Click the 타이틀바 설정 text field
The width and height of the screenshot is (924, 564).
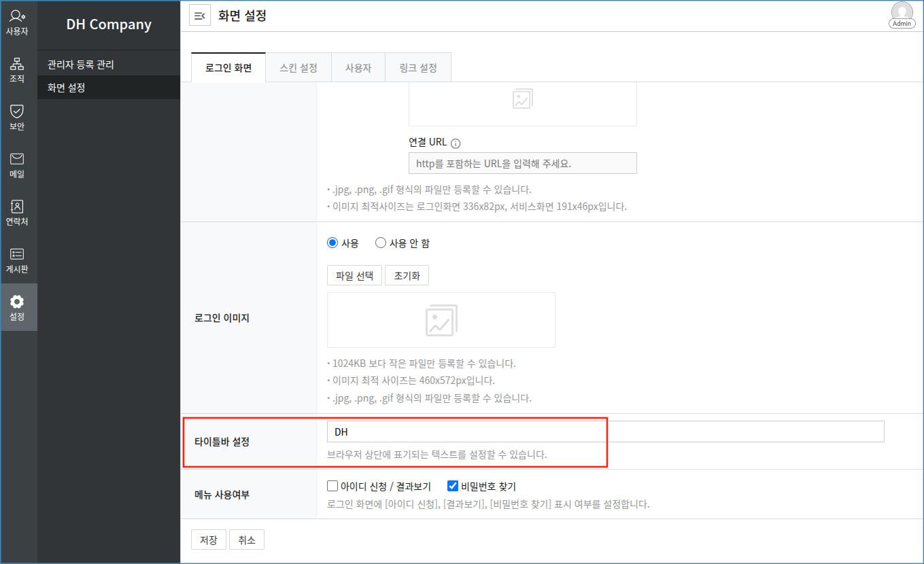click(605, 432)
